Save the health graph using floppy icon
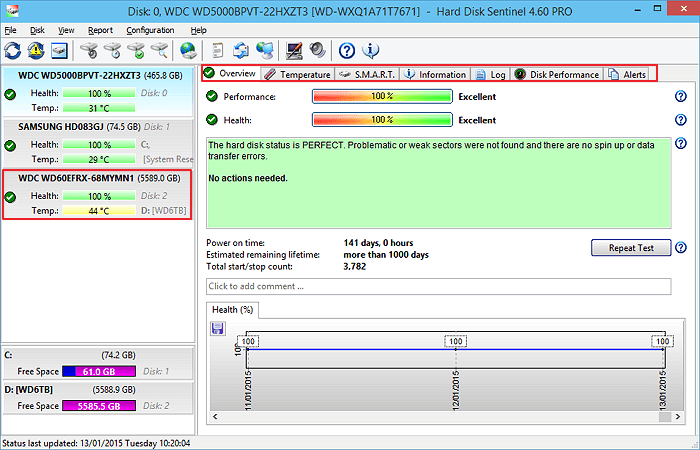The width and height of the screenshot is (700, 450). click(x=217, y=328)
